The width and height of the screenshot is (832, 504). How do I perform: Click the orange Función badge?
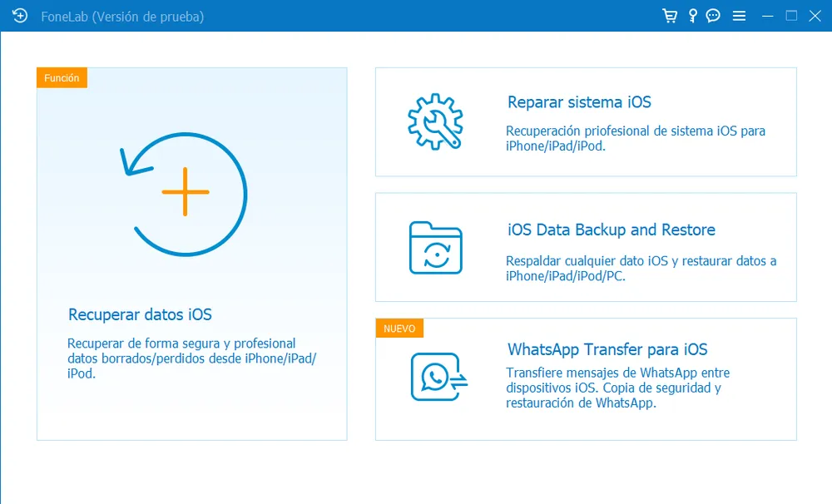point(62,78)
